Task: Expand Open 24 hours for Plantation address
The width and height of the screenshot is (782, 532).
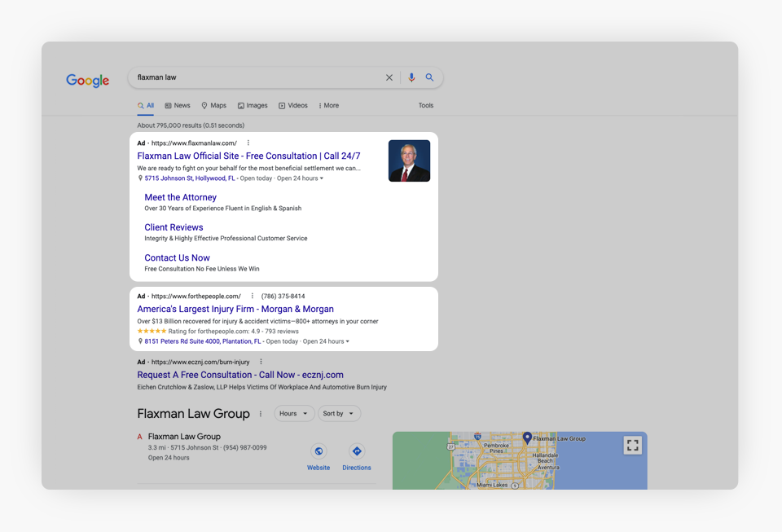Action: point(347,342)
